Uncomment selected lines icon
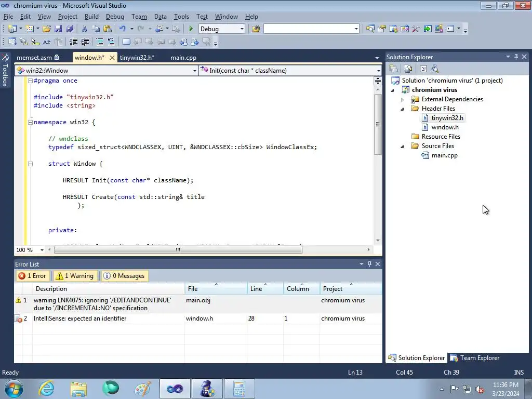The image size is (532, 399). [x=111, y=42]
